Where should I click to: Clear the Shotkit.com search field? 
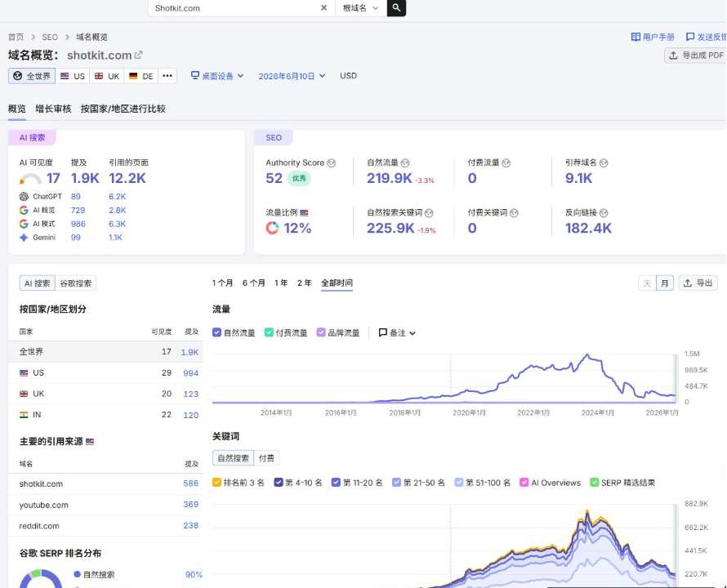coord(323,8)
